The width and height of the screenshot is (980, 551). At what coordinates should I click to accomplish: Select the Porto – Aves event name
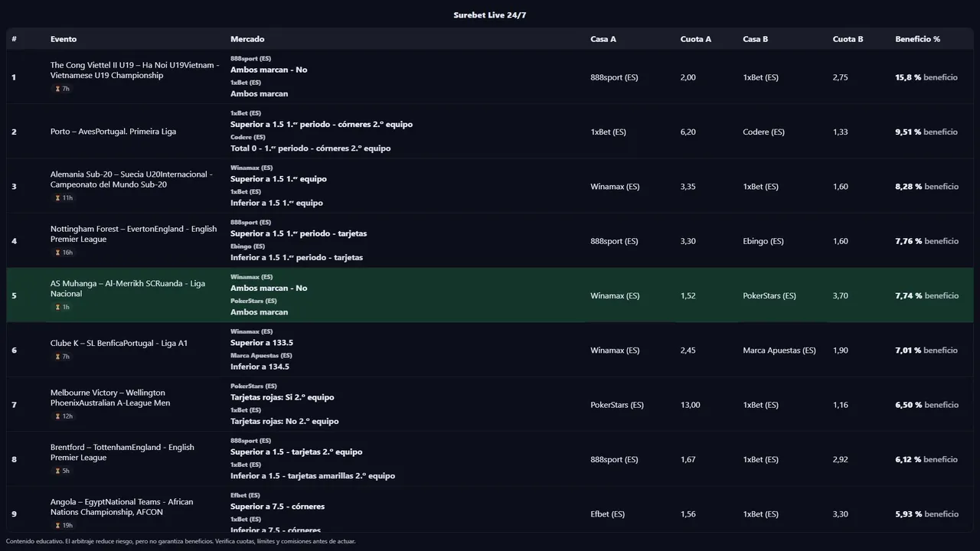tap(113, 132)
